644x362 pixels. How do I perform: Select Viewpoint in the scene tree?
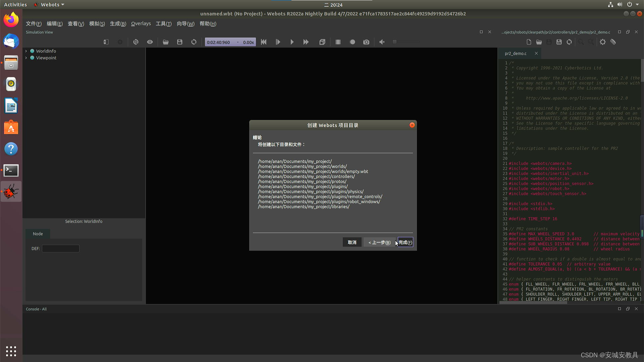[x=46, y=58]
